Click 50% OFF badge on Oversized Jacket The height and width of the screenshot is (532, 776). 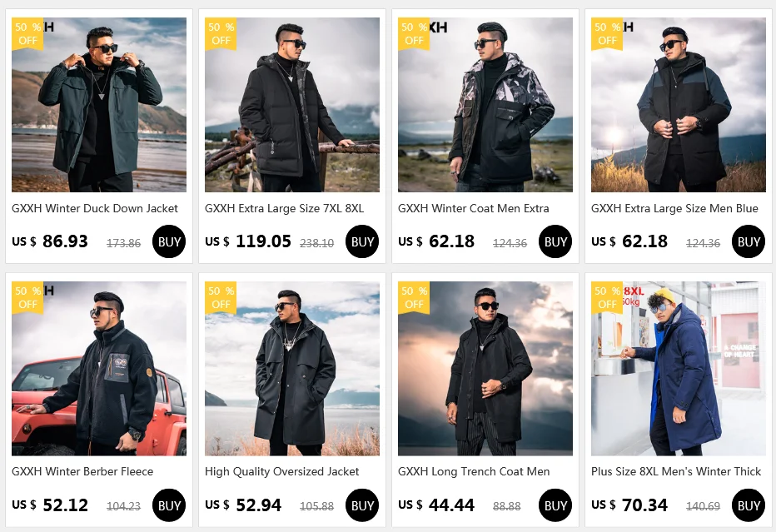click(x=221, y=297)
